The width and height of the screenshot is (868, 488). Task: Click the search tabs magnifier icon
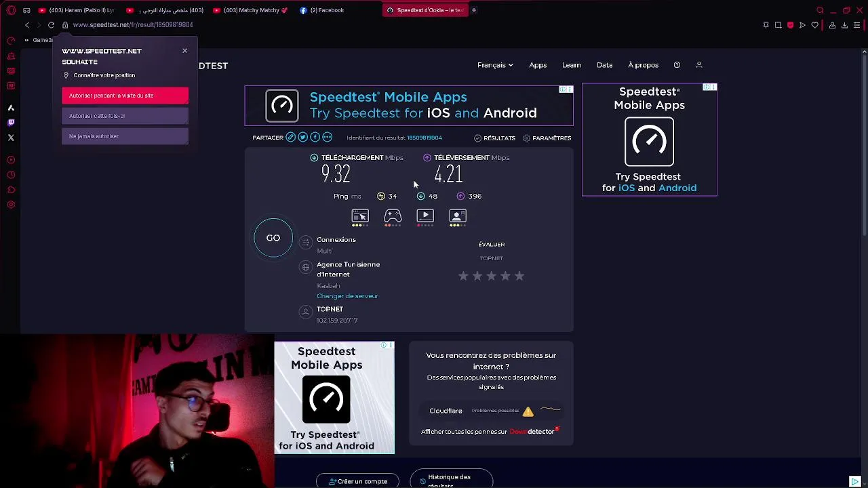coord(820,10)
